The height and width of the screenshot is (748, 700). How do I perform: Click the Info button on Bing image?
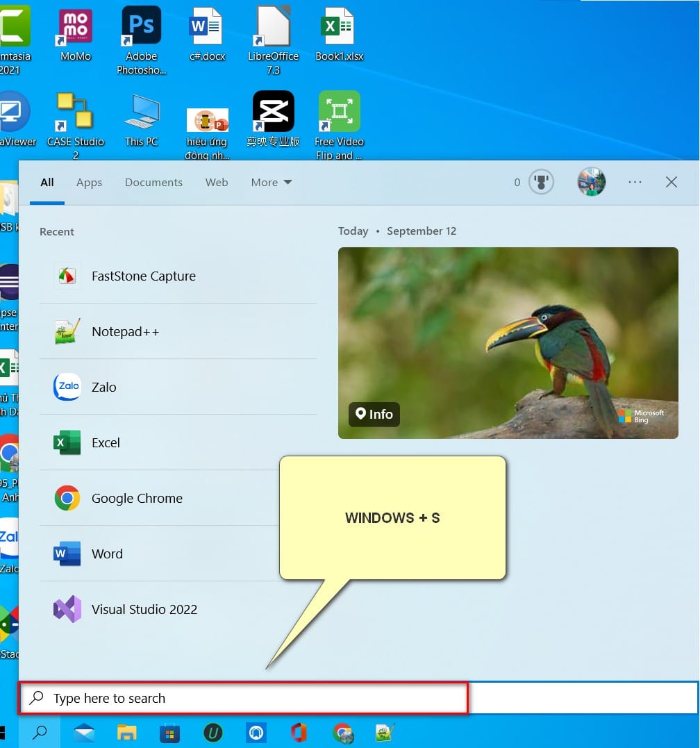[x=374, y=414]
